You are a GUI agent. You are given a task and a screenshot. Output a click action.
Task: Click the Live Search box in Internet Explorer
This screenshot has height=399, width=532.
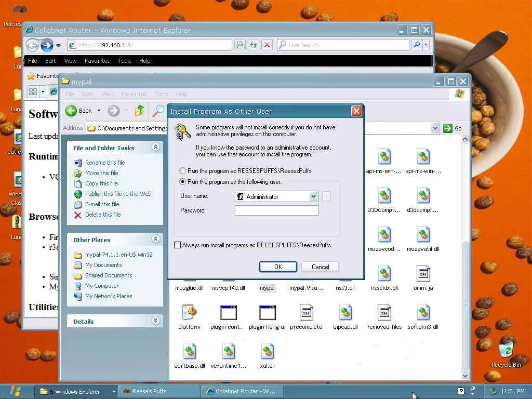tap(343, 45)
